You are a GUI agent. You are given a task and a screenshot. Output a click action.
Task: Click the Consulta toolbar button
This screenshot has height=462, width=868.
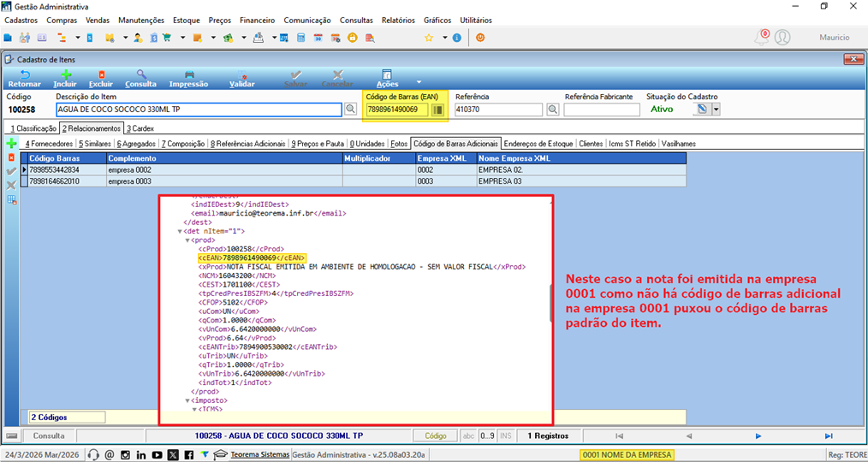[140, 79]
